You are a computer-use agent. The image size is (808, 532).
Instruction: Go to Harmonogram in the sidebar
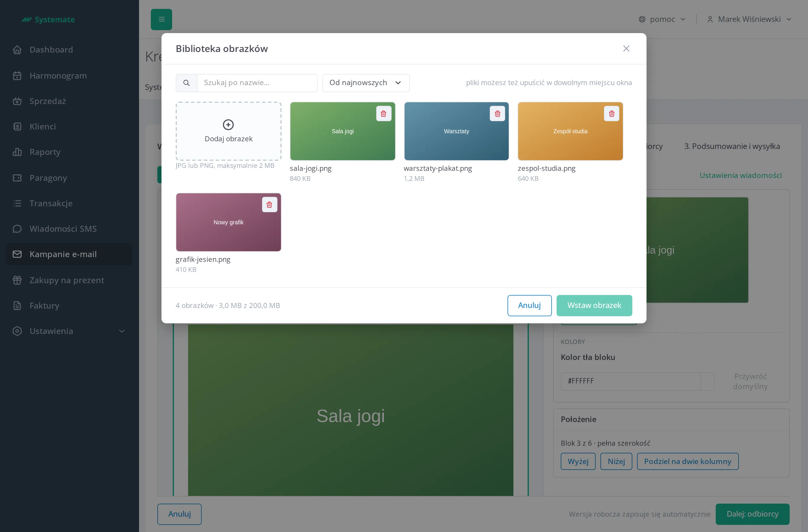pyautogui.click(x=69, y=75)
